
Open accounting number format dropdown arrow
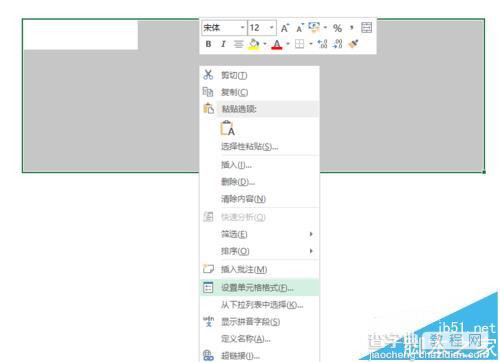click(x=325, y=28)
